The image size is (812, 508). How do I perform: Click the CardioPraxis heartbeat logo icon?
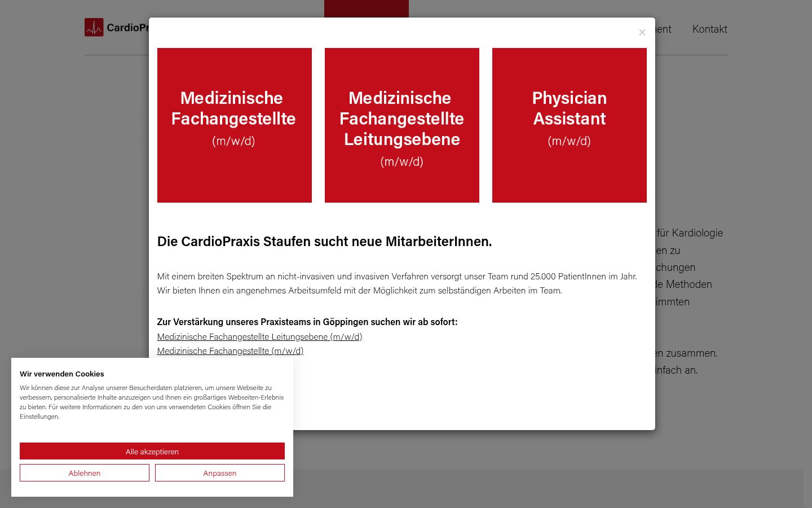pyautogui.click(x=94, y=27)
